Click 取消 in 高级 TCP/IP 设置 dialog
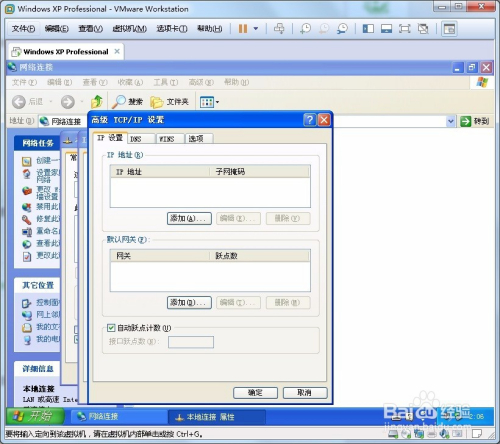Viewport: 500px width, 444px height. [x=305, y=393]
